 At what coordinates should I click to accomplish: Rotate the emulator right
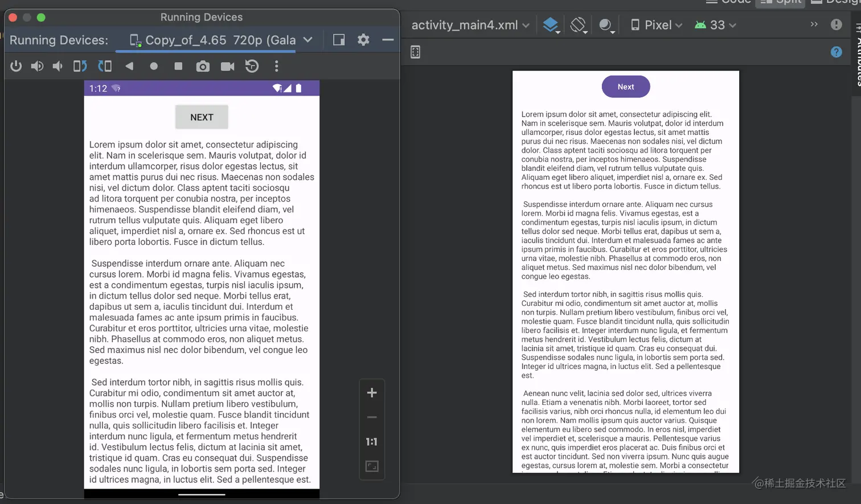click(x=105, y=66)
